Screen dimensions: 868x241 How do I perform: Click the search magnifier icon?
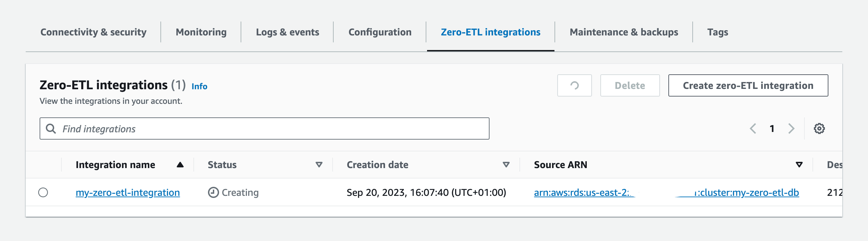pyautogui.click(x=51, y=128)
